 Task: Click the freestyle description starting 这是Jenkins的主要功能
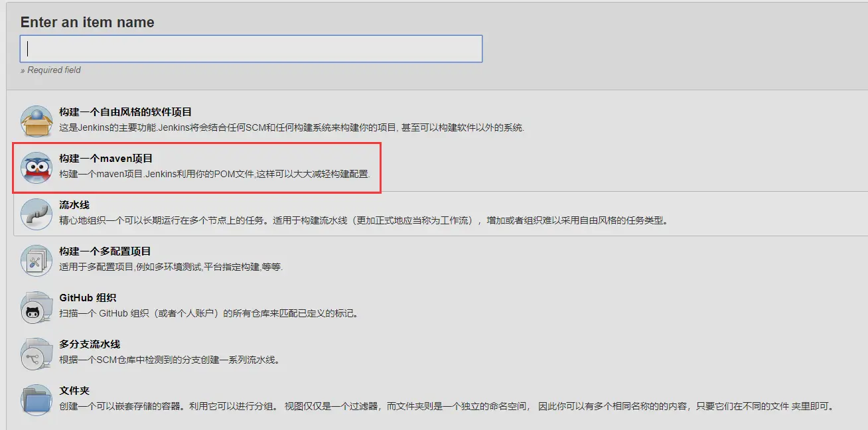291,127
